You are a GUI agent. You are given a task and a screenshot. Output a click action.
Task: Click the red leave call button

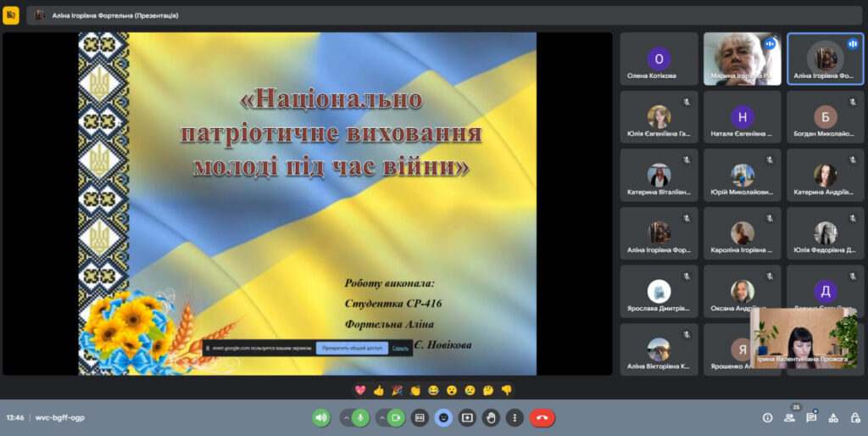point(542,417)
